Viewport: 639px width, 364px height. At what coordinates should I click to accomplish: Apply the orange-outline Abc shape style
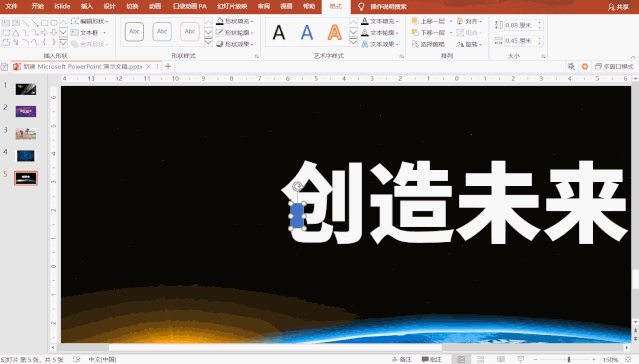point(189,32)
